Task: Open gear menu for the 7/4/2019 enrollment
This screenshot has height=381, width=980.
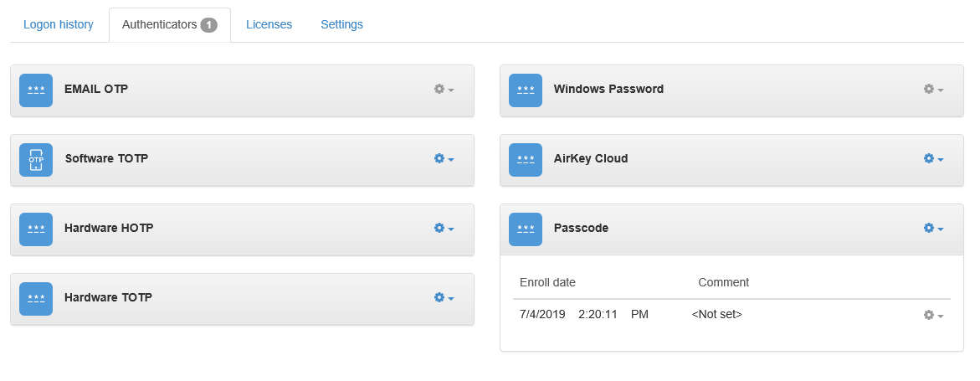Action: tap(933, 316)
